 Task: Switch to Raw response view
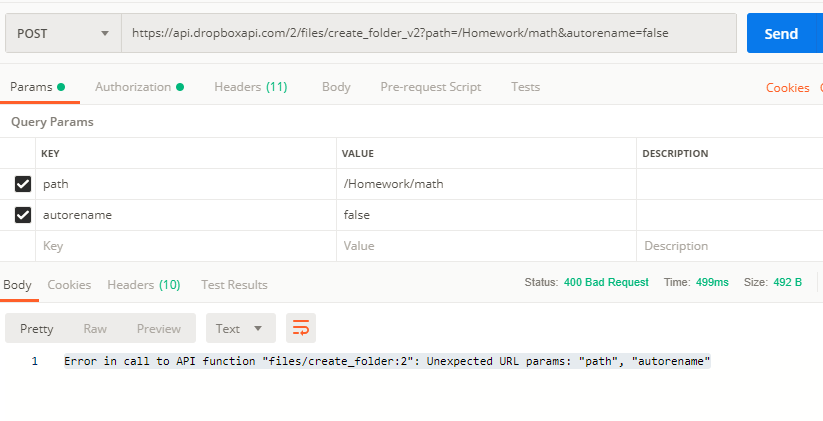tap(95, 328)
